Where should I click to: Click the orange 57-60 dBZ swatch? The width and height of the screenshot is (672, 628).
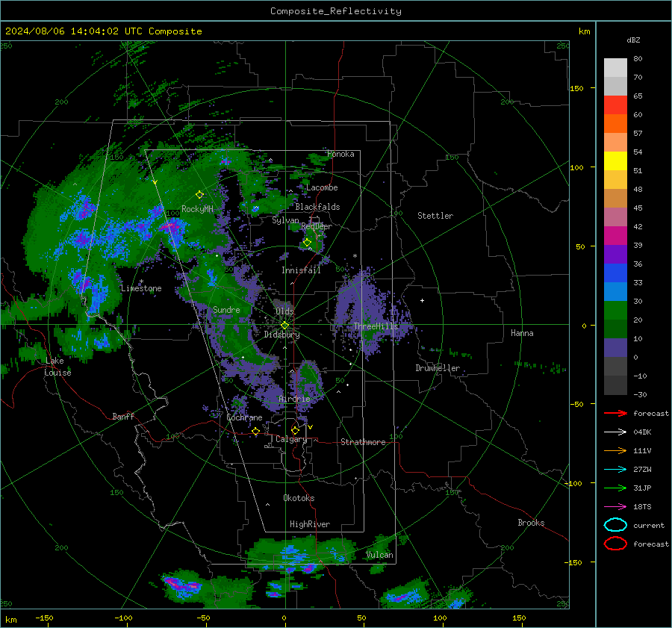615,123
